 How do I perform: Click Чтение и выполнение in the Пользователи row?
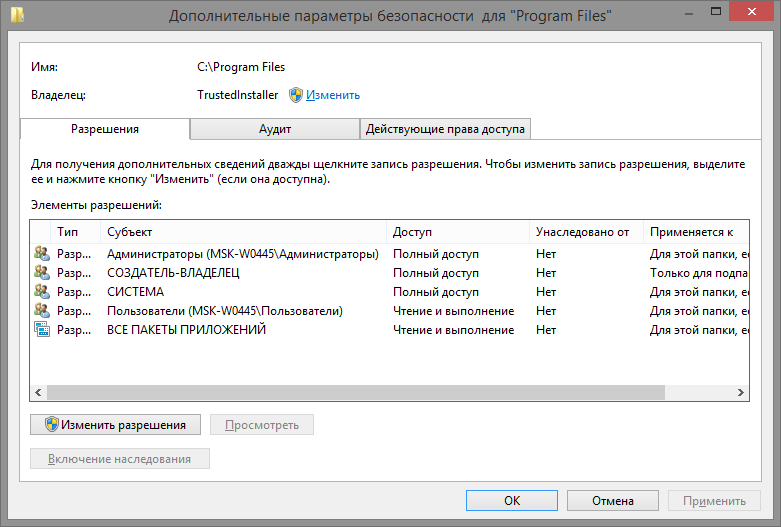453,311
